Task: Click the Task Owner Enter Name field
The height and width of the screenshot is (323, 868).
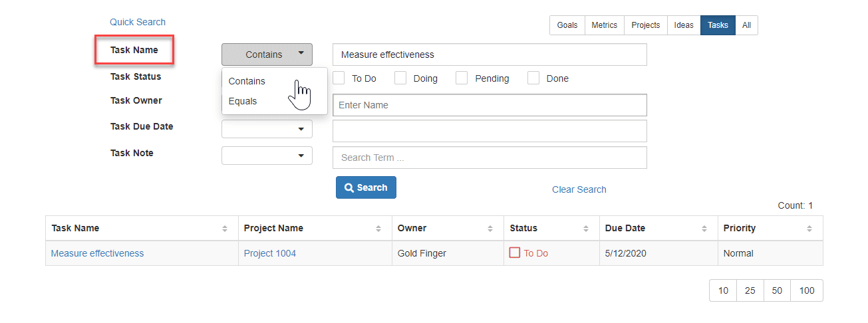Action: (490, 105)
